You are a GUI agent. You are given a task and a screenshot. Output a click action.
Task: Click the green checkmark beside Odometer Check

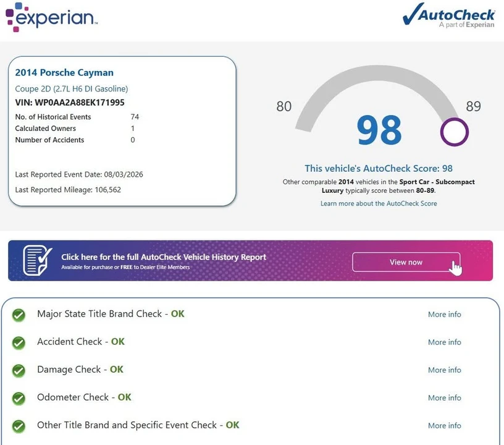click(x=19, y=399)
